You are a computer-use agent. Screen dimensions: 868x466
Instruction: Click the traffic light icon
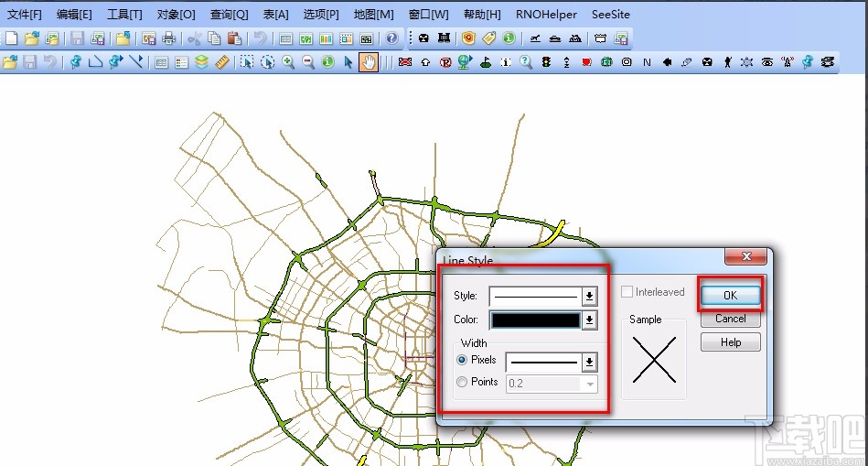tap(546, 62)
